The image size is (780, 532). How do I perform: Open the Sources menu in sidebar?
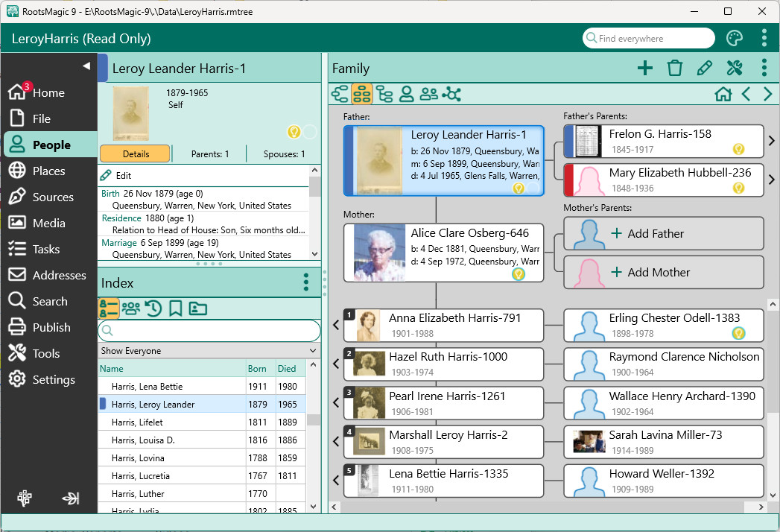tap(52, 197)
